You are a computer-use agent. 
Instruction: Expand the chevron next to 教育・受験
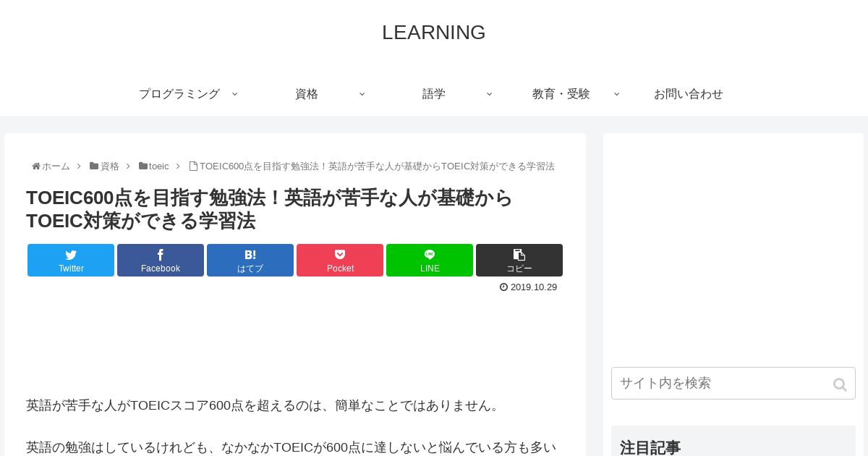[616, 93]
